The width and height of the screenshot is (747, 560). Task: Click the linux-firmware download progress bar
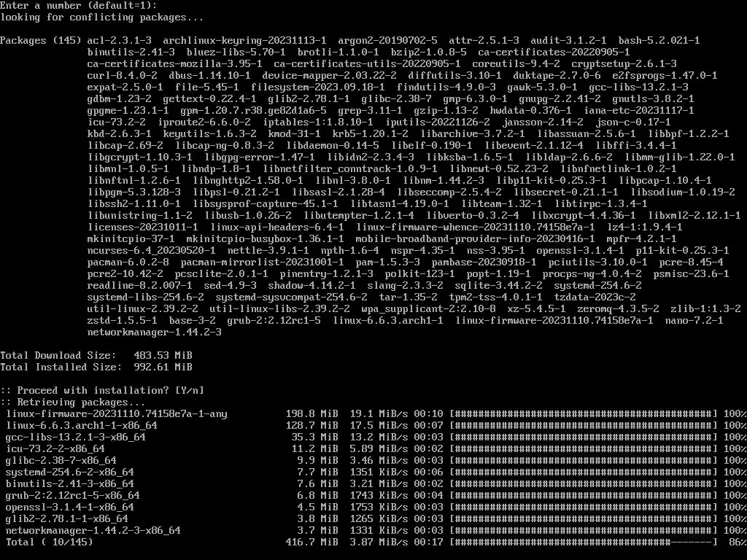pos(584,414)
